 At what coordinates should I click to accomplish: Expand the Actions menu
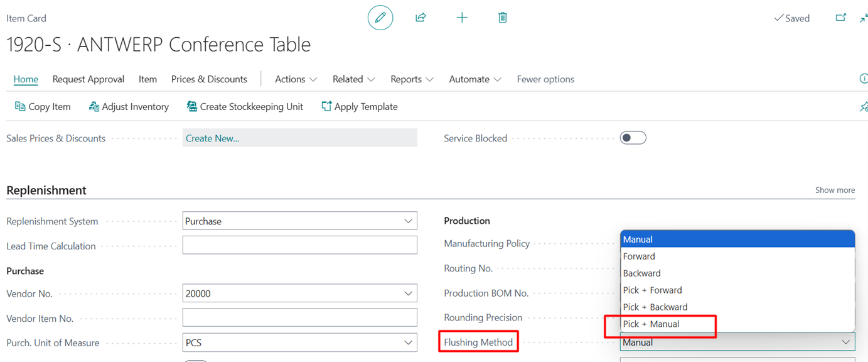click(296, 79)
